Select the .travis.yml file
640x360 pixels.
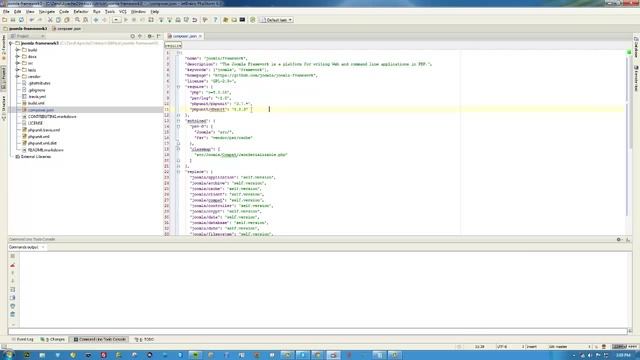(37, 97)
